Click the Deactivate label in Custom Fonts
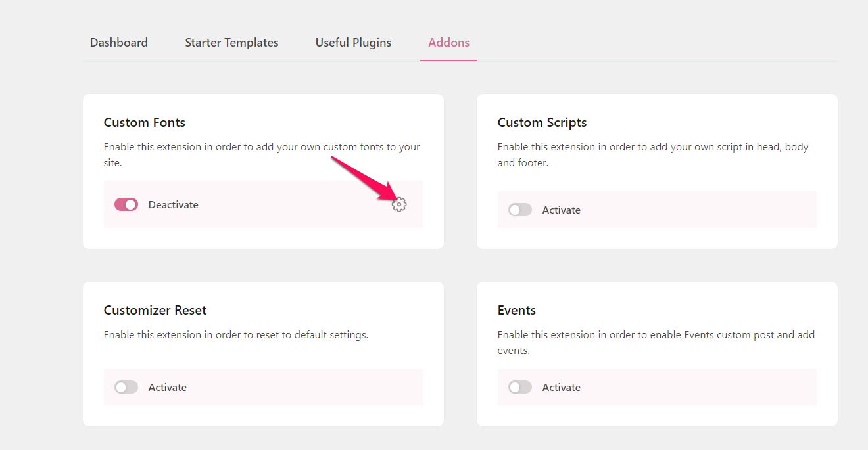868x450 pixels. (x=173, y=204)
